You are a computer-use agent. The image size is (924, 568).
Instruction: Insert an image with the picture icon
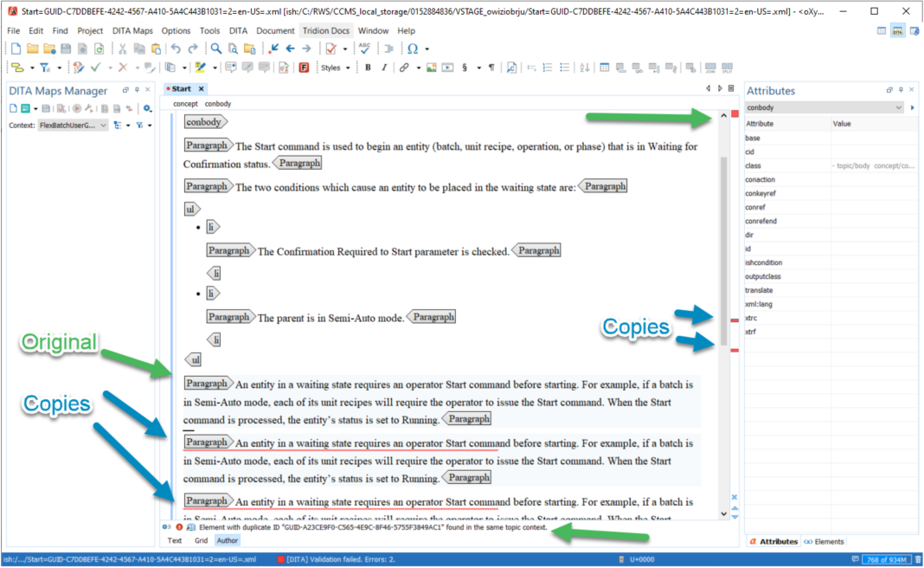tap(432, 68)
